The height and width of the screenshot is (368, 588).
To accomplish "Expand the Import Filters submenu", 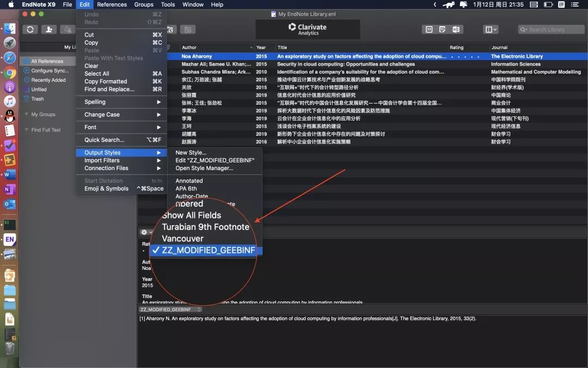I will (121, 160).
